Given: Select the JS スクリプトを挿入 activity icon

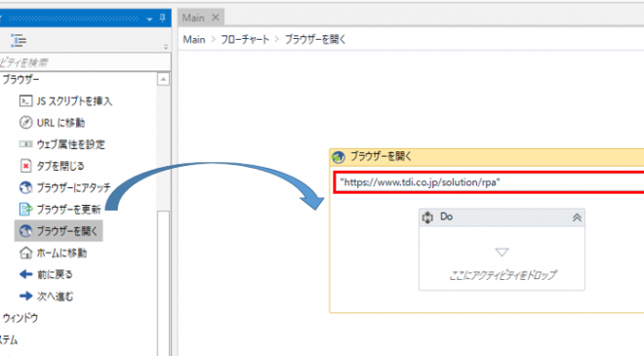Looking at the screenshot, I should [x=26, y=101].
